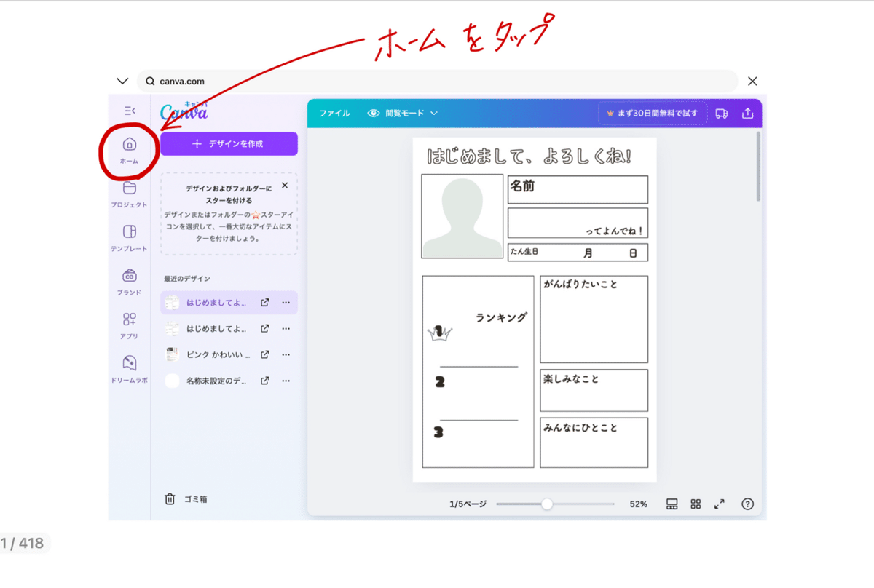Open ピンク かわいい design in new tab

265,354
